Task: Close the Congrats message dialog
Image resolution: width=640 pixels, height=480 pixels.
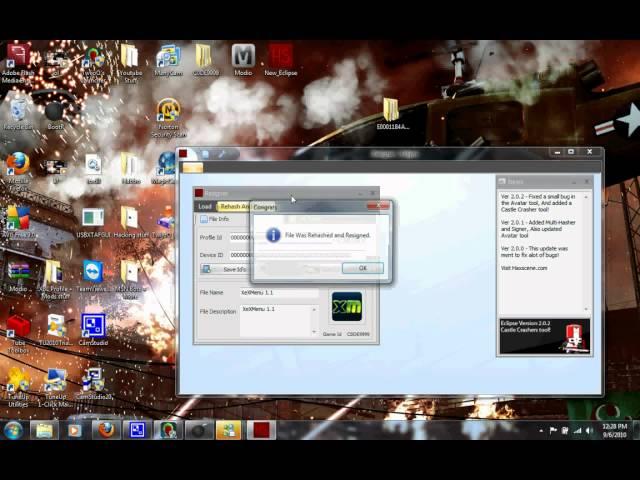Action: (378, 206)
